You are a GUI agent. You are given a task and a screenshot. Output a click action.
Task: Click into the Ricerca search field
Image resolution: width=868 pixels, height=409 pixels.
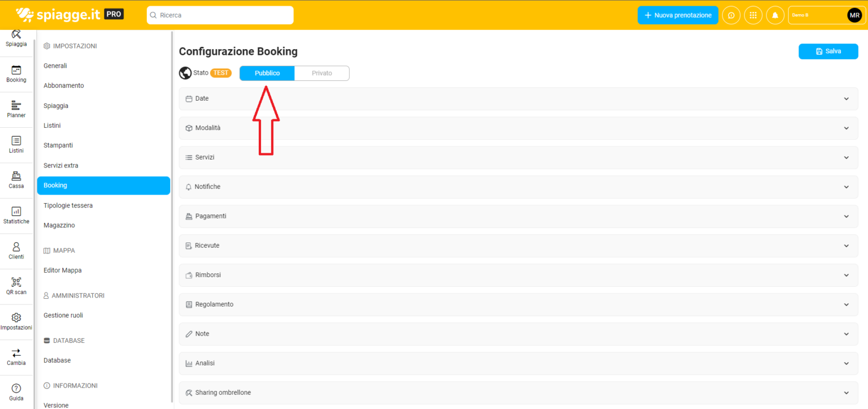click(220, 15)
